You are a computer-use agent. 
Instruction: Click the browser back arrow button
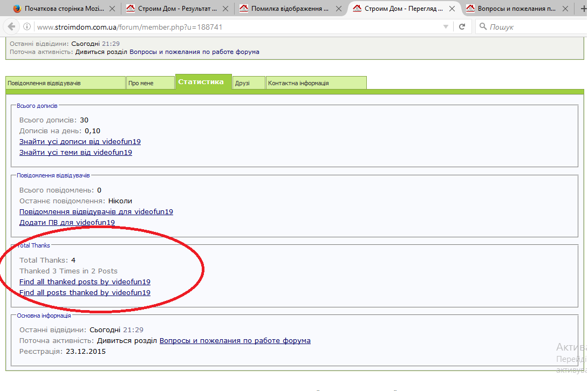[11, 26]
